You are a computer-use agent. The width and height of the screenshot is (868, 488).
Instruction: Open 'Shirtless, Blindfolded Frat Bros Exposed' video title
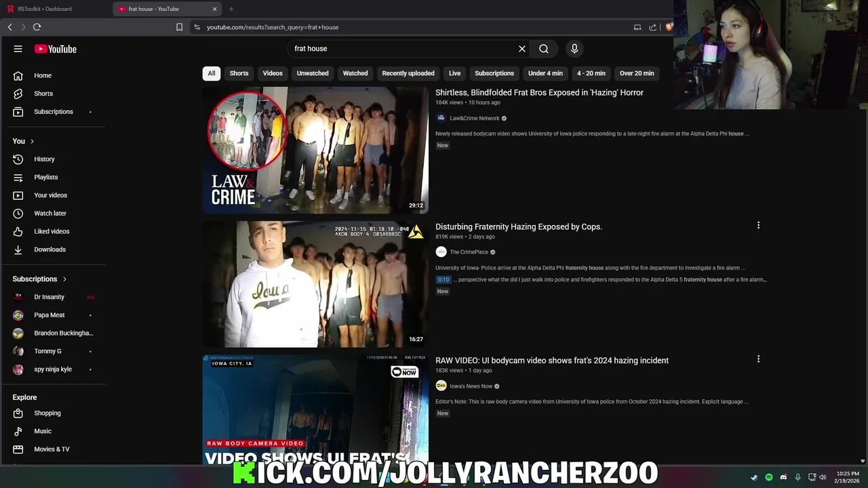539,92
